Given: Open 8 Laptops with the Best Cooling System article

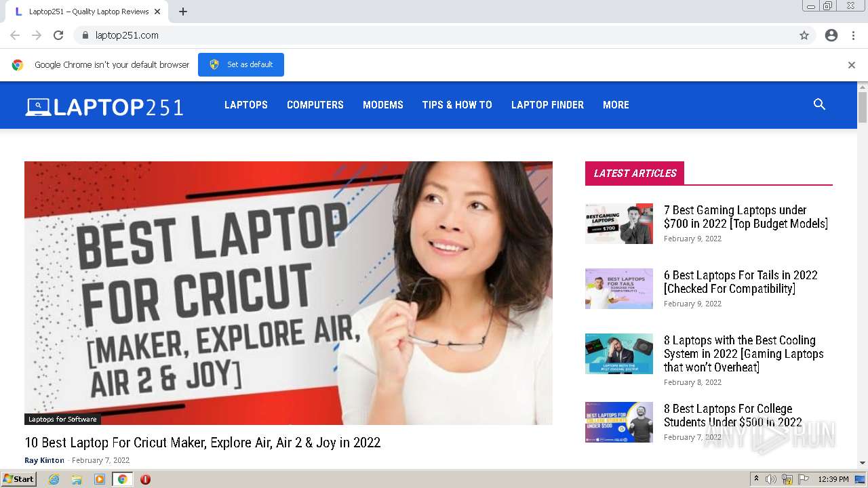Looking at the screenshot, I should tap(744, 354).
